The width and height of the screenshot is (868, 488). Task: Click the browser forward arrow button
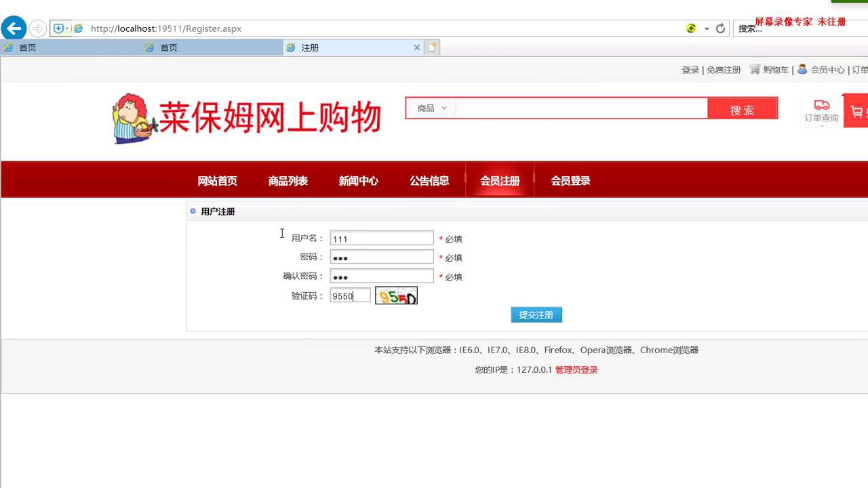pyautogui.click(x=38, y=28)
